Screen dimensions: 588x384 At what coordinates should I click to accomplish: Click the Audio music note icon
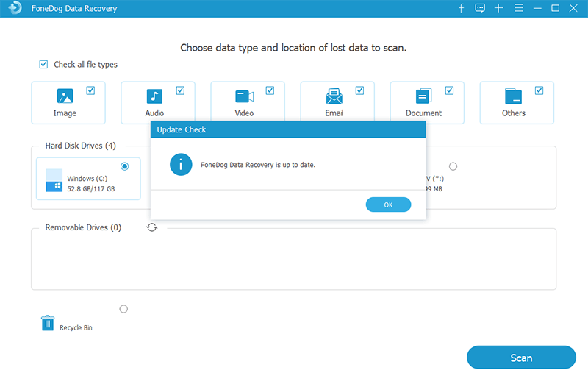pos(154,96)
